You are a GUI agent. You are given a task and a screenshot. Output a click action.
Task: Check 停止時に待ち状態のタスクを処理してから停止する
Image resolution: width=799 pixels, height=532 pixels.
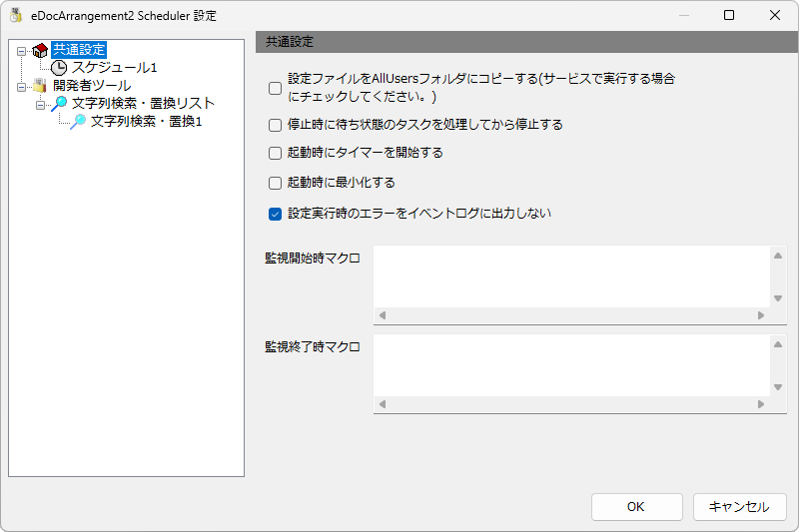click(276, 125)
